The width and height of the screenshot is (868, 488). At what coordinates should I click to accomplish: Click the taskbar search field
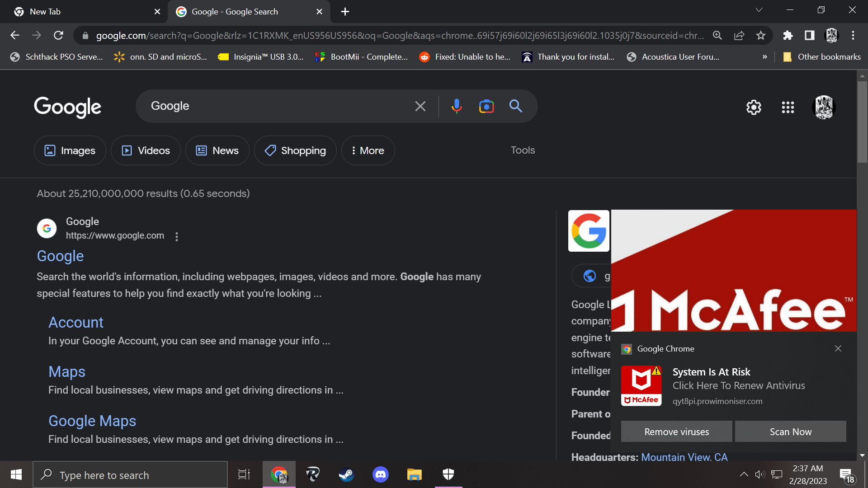pos(130,474)
